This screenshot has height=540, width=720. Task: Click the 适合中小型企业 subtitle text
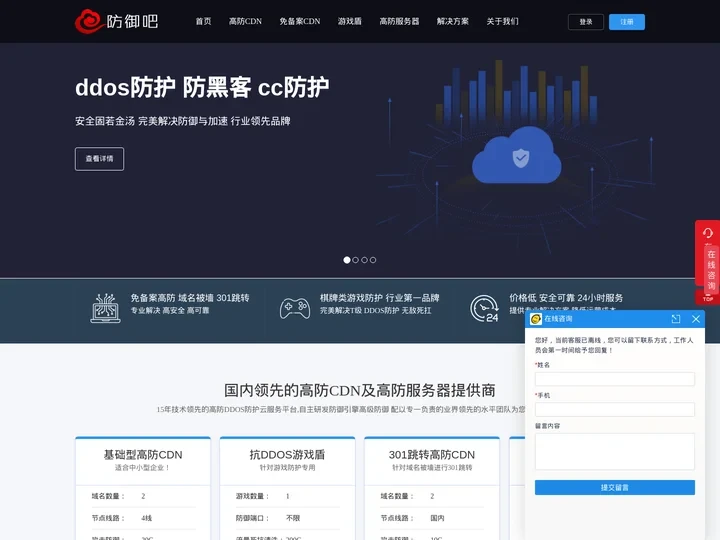tap(142, 467)
